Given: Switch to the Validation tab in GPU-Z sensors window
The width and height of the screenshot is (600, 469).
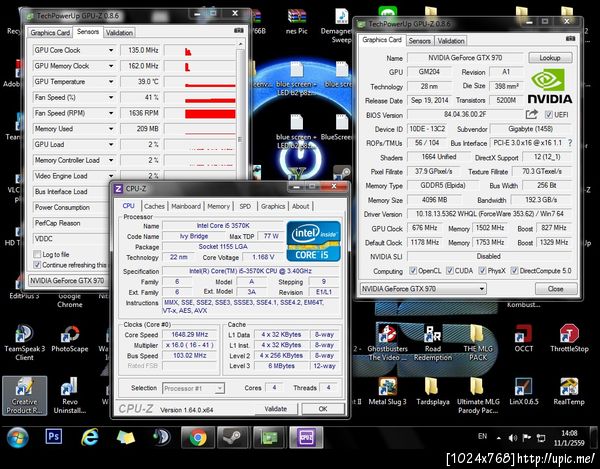Looking at the screenshot, I should pos(119,32).
